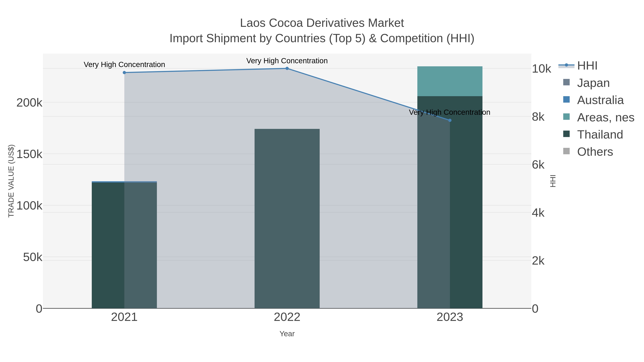Click the 200k left axis tick
This screenshot has height=362, width=644.
coord(29,103)
